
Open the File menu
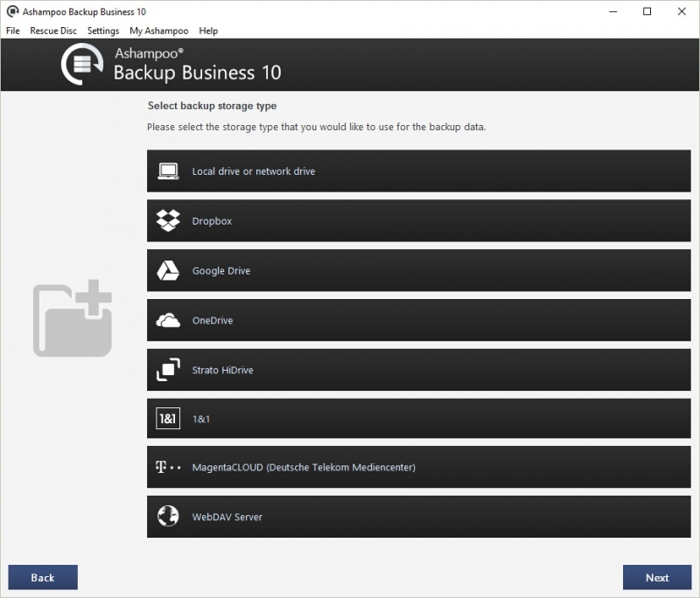point(13,31)
